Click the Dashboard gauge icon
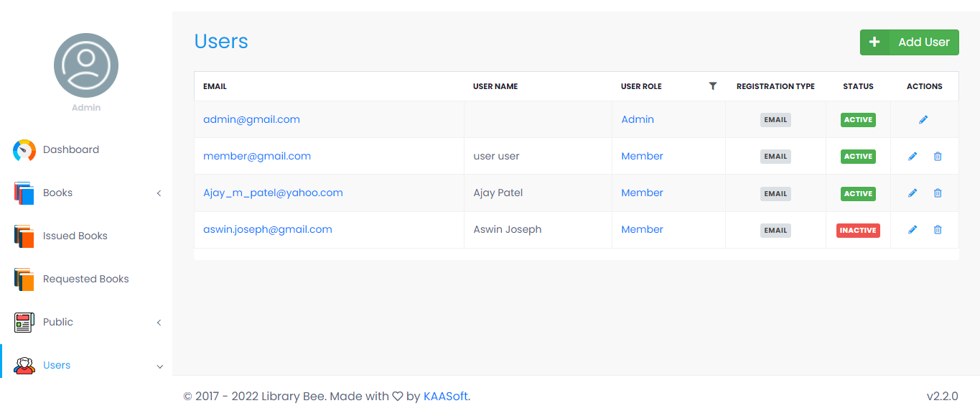This screenshot has width=980, height=416. pyautogui.click(x=24, y=150)
